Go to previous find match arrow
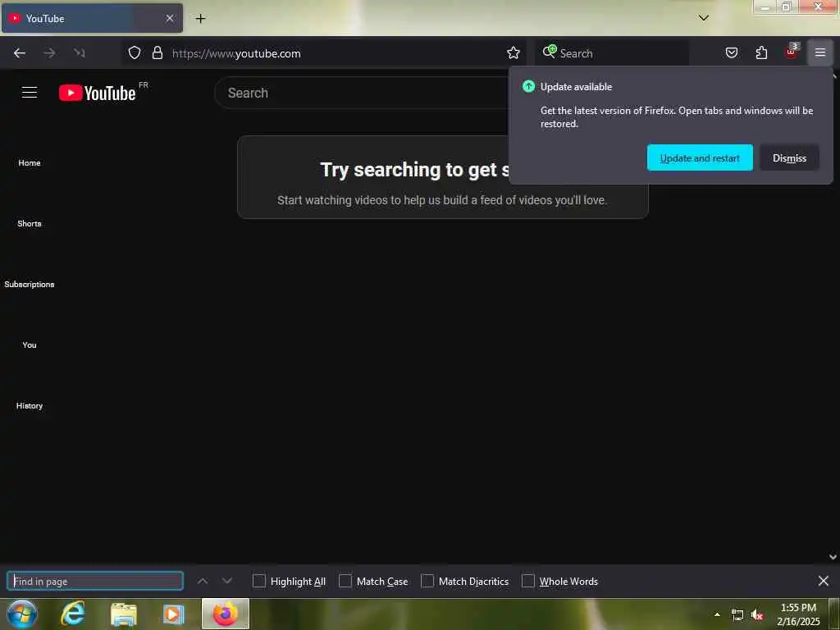 (203, 581)
